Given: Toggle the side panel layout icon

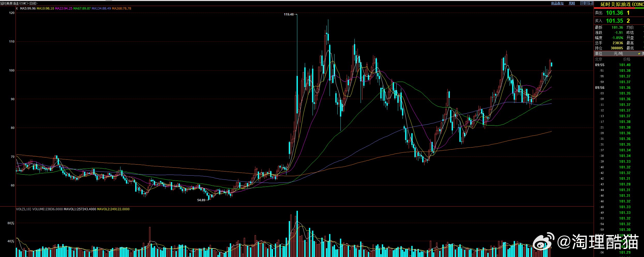Looking at the screenshot, I should (x=591, y=3).
